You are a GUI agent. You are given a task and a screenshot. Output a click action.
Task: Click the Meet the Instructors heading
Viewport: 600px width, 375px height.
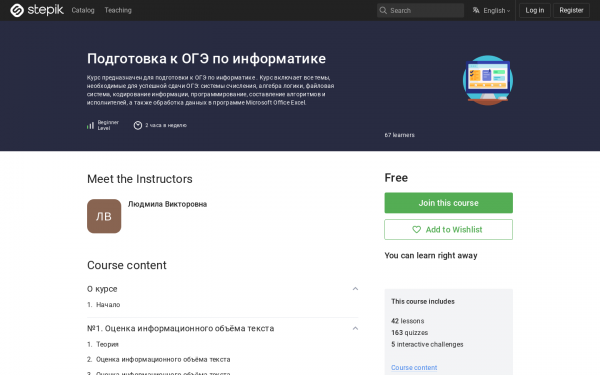point(140,179)
